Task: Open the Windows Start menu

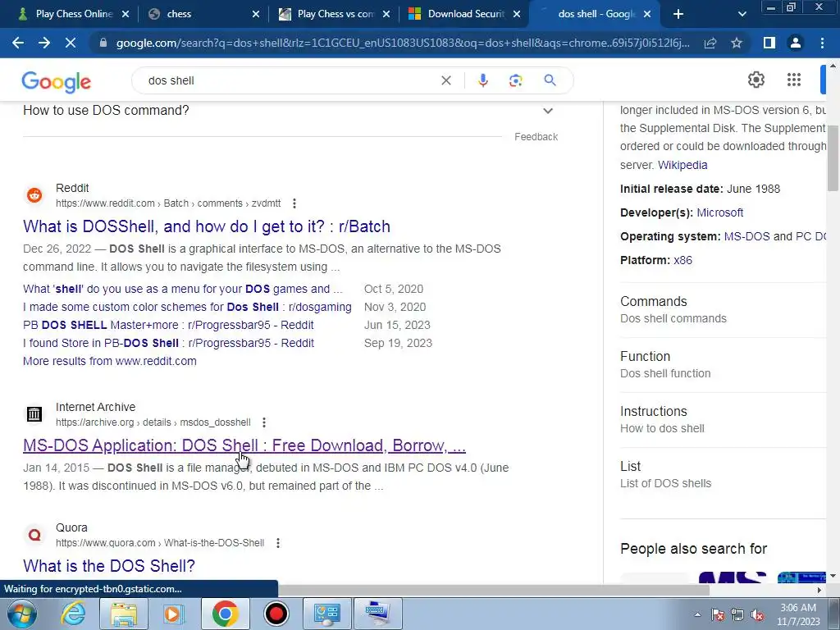Action: [x=21, y=614]
